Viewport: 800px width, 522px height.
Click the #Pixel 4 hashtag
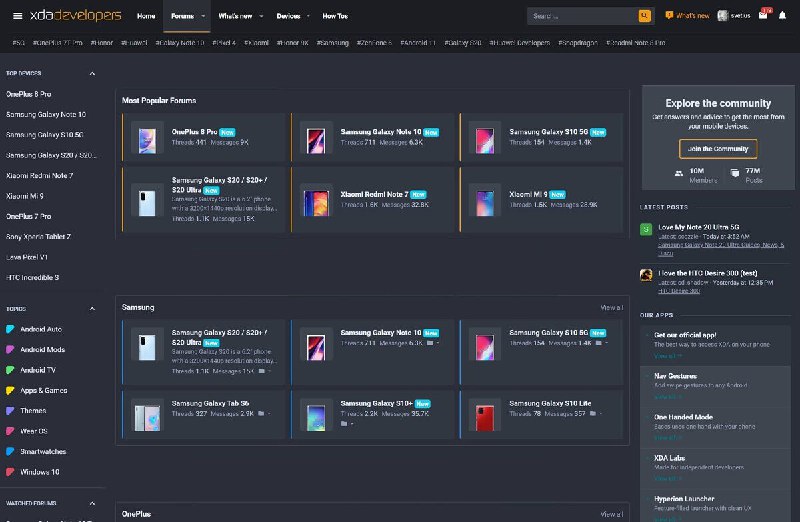pyautogui.click(x=224, y=43)
